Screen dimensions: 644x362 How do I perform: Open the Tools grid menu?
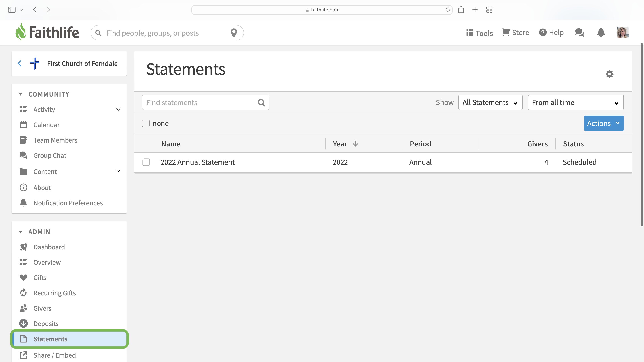479,33
